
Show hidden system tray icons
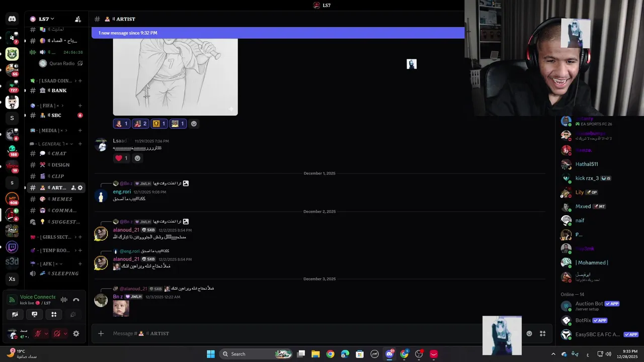coord(553,354)
